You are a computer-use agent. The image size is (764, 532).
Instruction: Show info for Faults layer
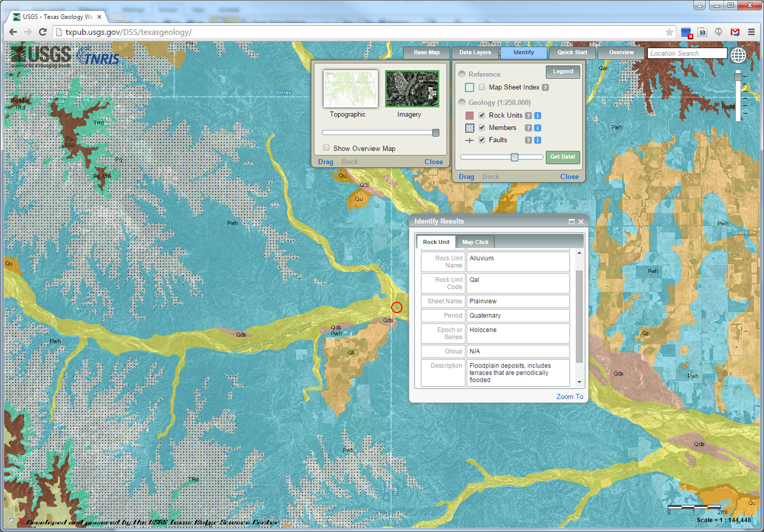pos(538,140)
